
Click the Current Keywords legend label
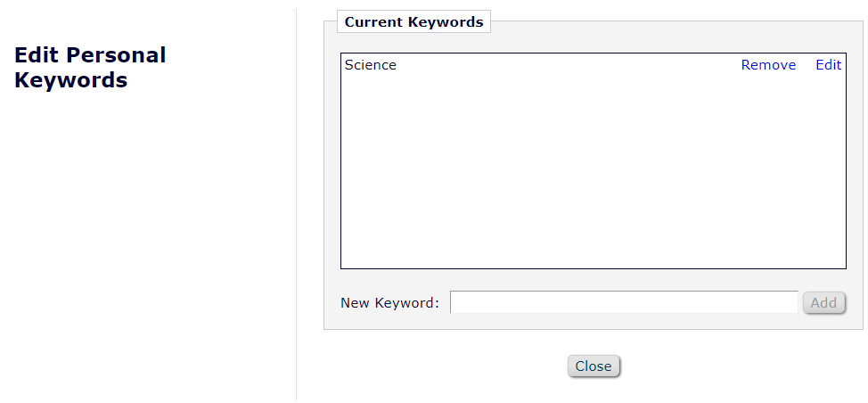[414, 22]
